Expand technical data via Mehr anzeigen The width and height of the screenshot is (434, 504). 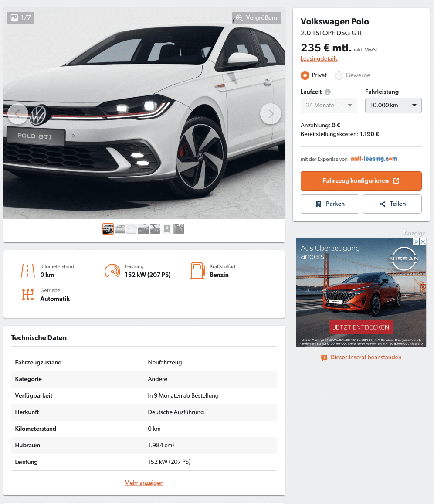pyautogui.click(x=144, y=483)
